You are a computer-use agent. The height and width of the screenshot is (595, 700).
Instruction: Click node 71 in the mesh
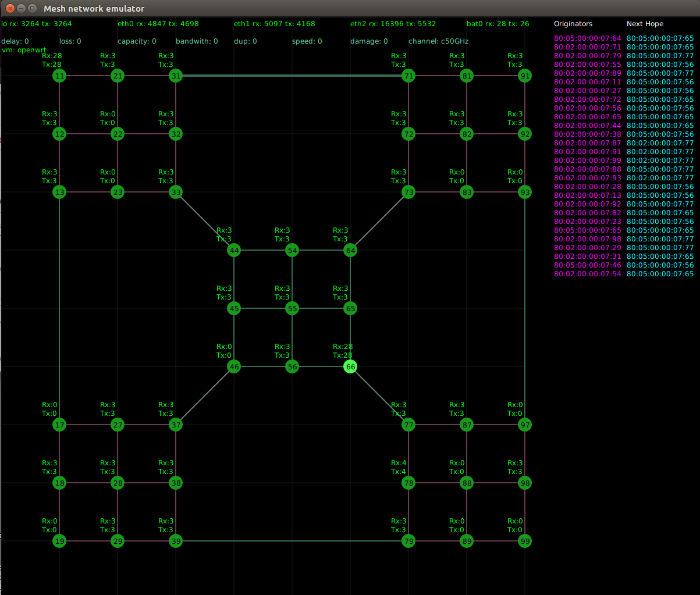pos(408,76)
